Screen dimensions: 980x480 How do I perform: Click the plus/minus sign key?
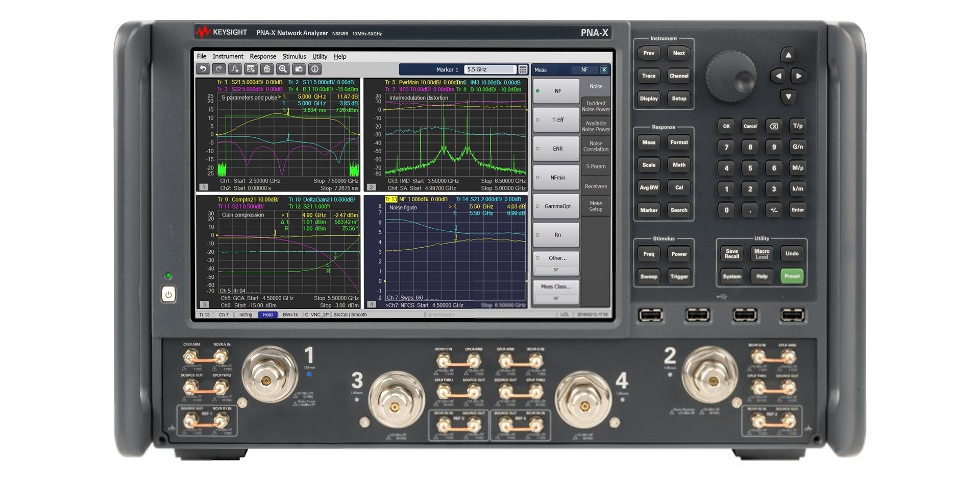pos(774,210)
